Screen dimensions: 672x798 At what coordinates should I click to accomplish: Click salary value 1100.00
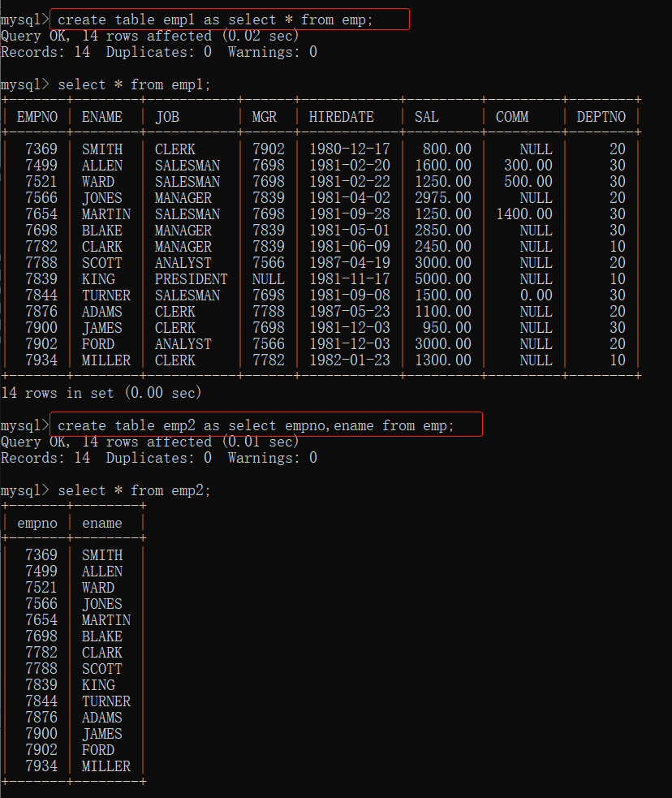[x=443, y=312]
